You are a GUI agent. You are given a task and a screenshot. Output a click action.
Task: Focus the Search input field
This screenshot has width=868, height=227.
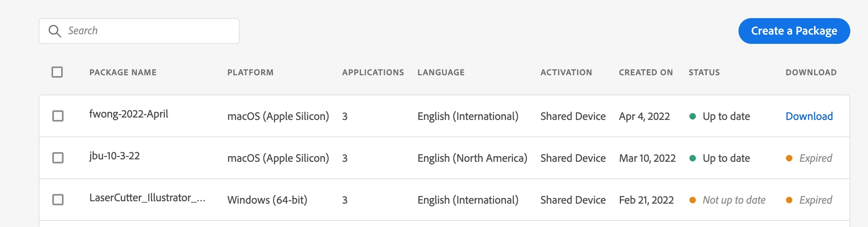[139, 31]
